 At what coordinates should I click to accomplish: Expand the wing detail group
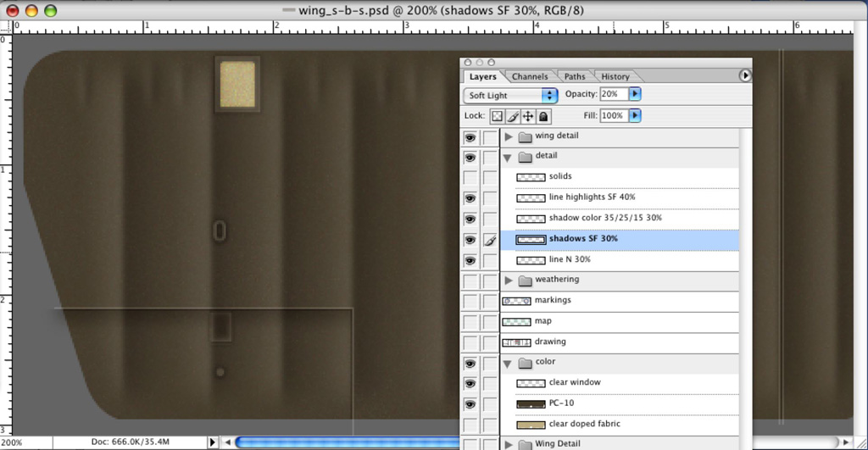click(x=509, y=136)
